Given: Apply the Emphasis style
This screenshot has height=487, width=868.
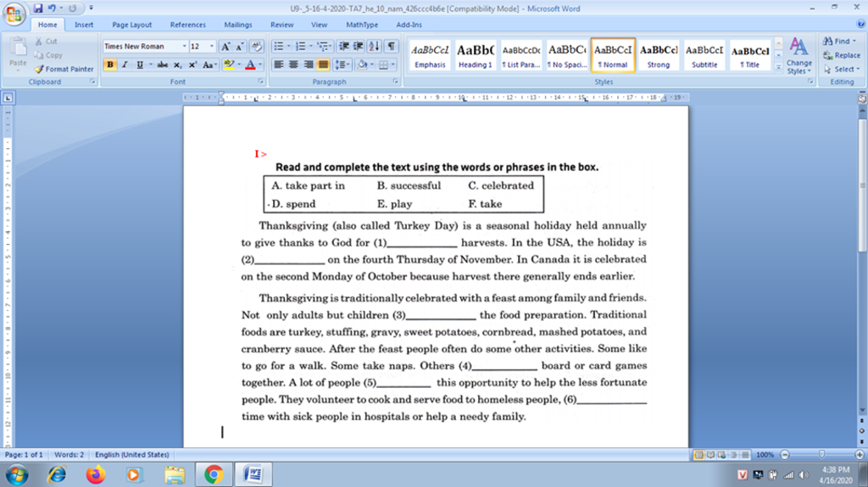Looking at the screenshot, I should coord(430,55).
